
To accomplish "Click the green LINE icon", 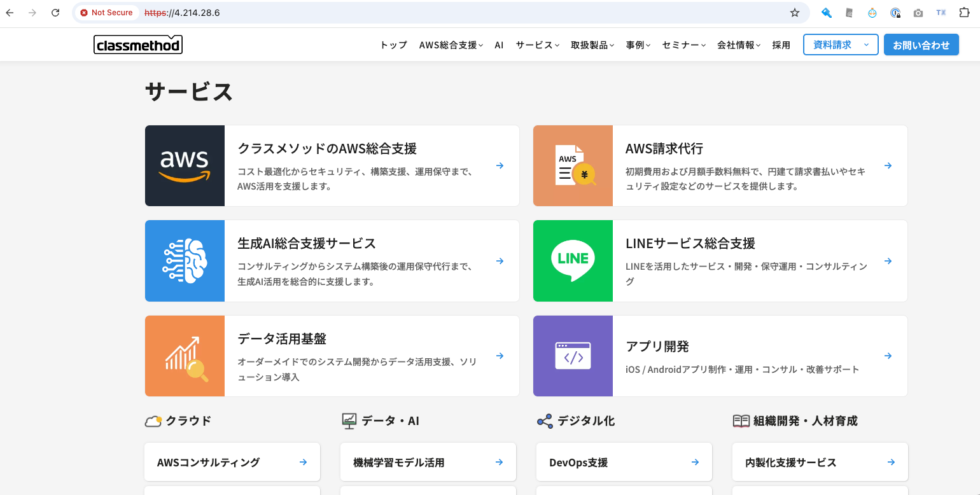I will pos(573,261).
